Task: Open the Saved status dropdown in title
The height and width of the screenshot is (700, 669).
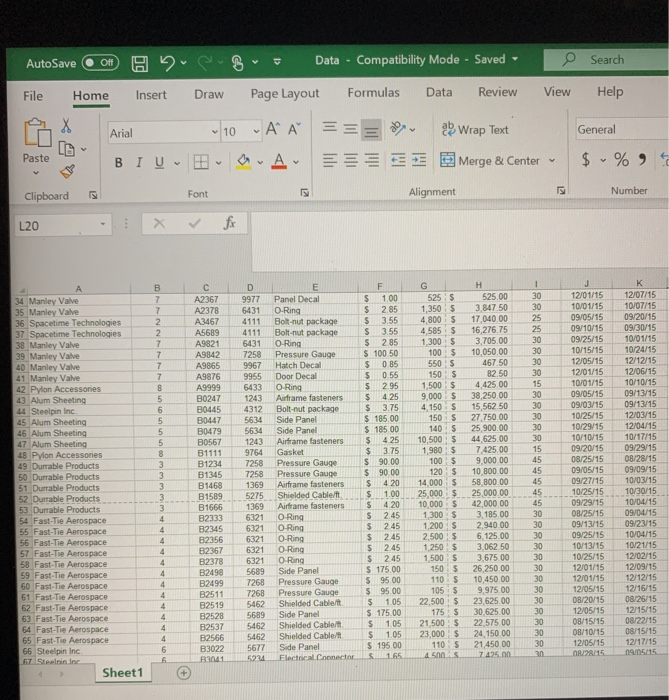Action: coord(515,59)
